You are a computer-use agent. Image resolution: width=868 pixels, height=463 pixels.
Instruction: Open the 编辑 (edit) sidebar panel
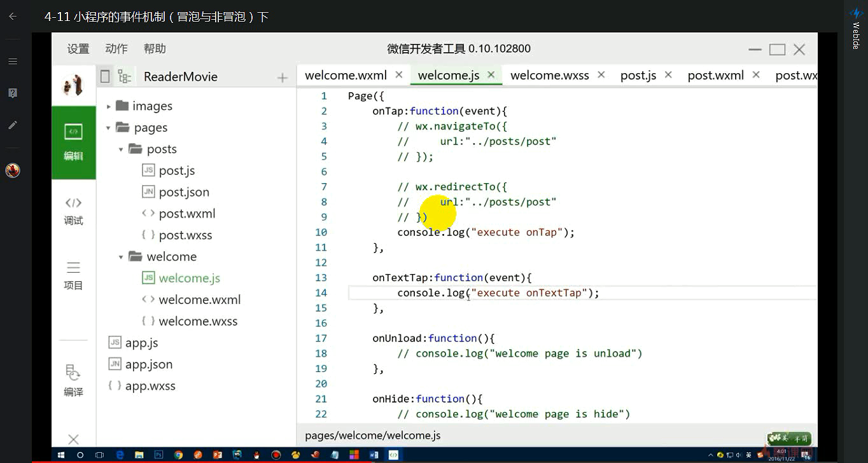point(73,142)
